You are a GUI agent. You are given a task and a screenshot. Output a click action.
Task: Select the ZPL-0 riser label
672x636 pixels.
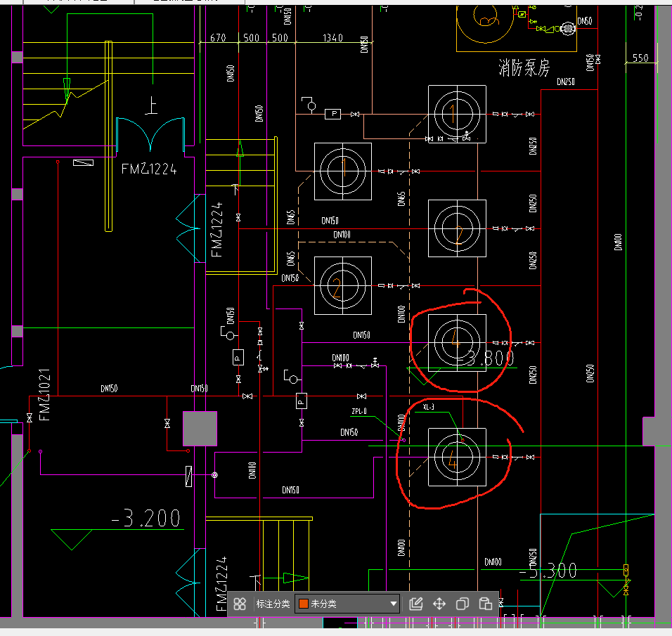pos(359,411)
